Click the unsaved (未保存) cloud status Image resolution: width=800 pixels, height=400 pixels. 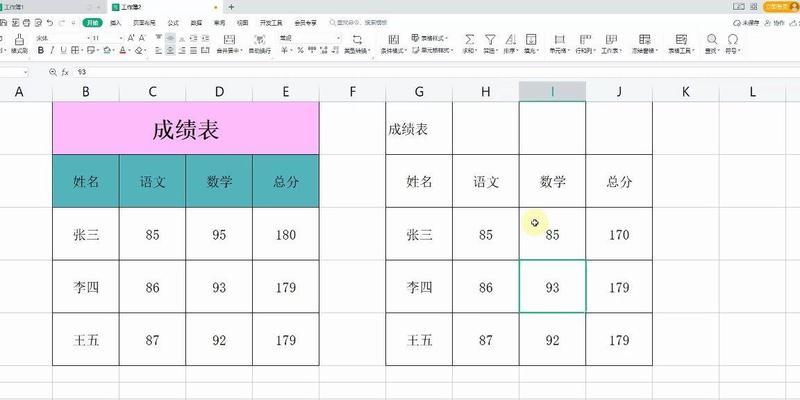coord(746,23)
